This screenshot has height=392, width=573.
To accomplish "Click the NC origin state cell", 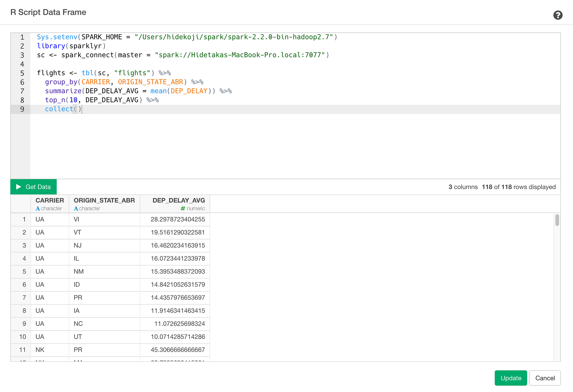I will click(x=104, y=324).
